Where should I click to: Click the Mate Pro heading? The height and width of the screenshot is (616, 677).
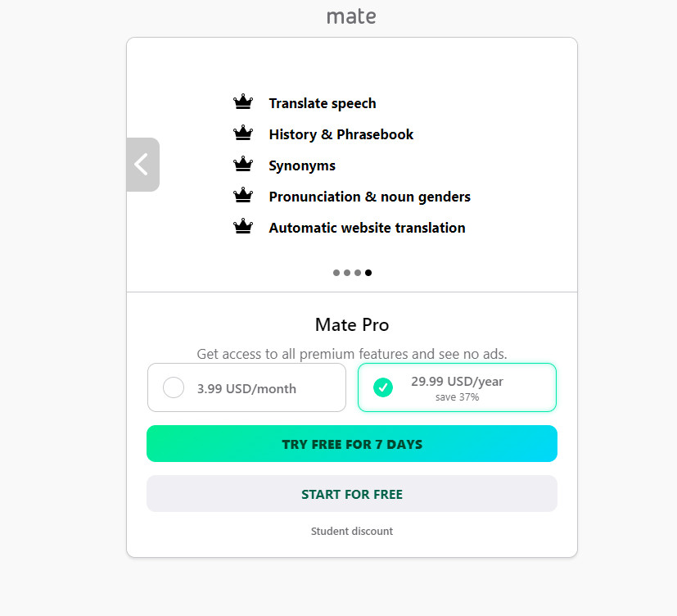[x=352, y=325]
